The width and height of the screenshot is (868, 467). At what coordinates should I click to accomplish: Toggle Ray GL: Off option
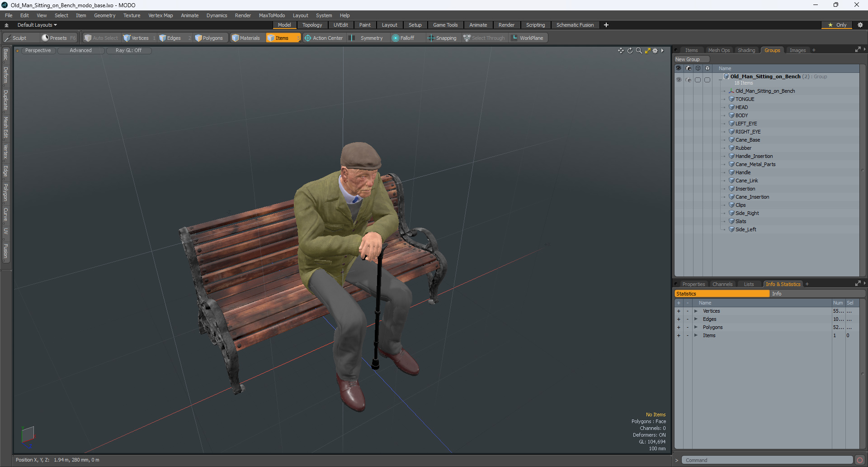(128, 51)
